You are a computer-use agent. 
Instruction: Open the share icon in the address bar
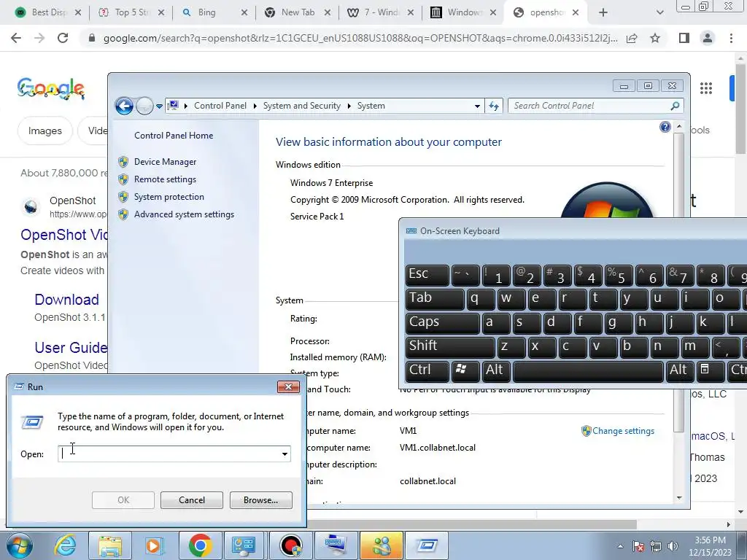pyautogui.click(x=632, y=38)
